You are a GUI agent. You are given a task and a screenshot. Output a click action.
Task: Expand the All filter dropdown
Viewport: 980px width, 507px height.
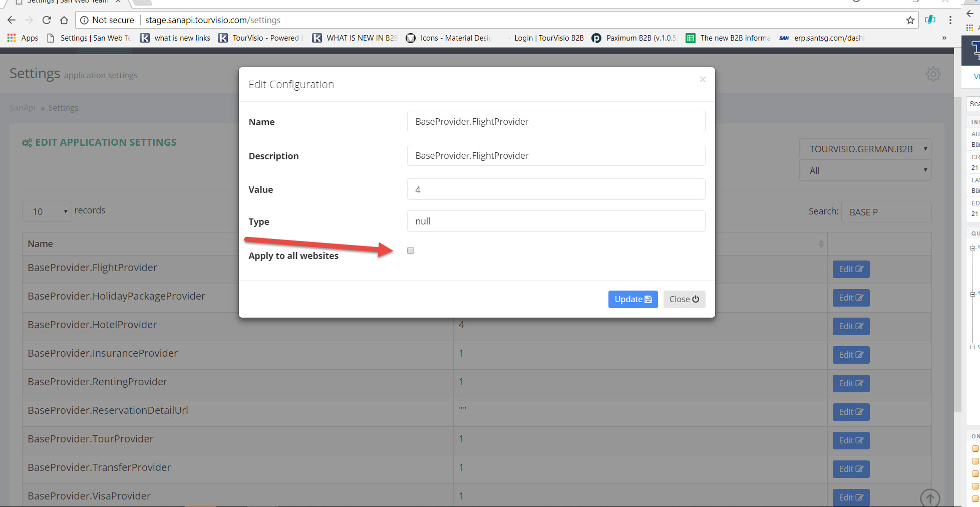(865, 171)
